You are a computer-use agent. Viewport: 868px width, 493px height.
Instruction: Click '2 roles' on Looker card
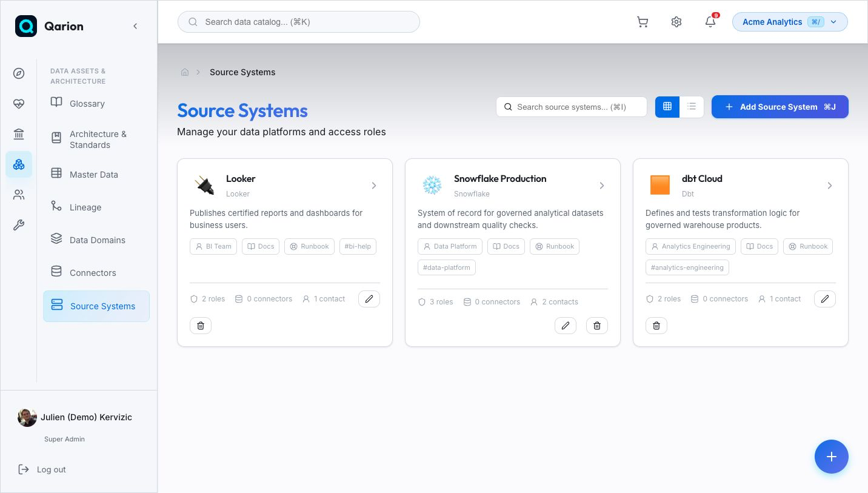pyautogui.click(x=207, y=299)
